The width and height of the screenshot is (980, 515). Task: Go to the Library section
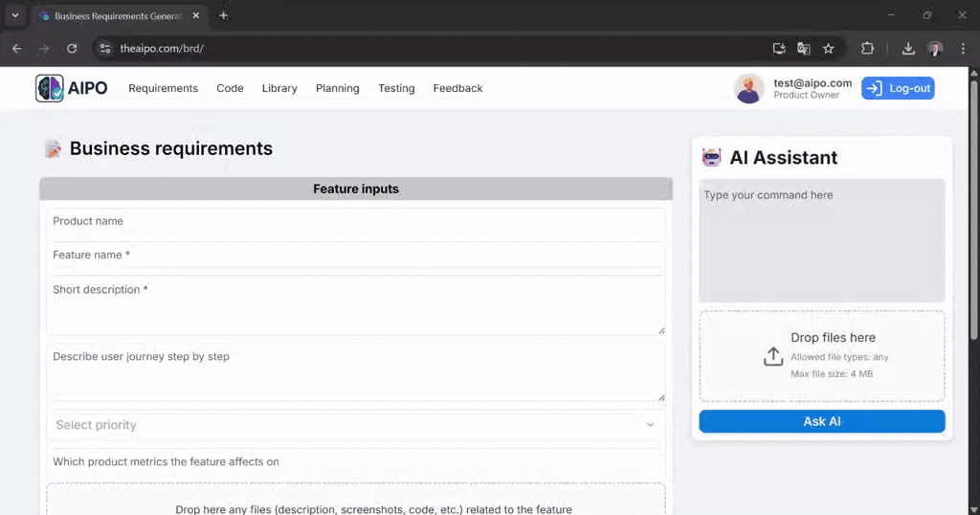tap(279, 88)
